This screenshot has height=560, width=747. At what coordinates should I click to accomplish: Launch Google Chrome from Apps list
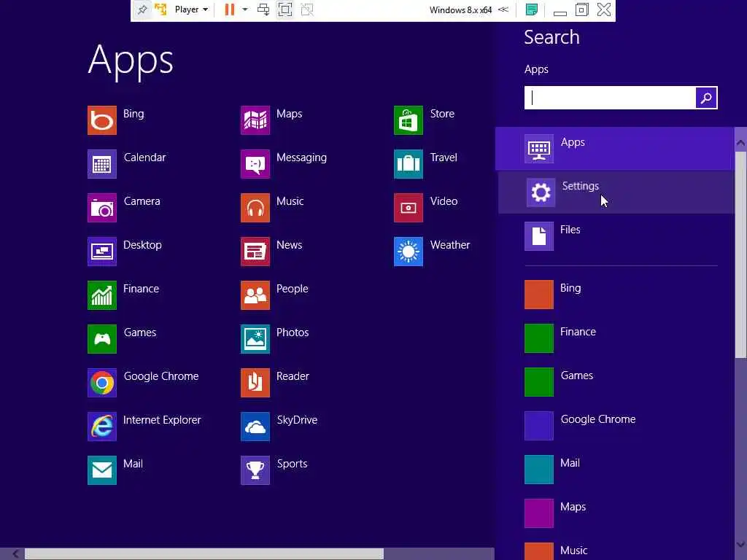pyautogui.click(x=143, y=383)
